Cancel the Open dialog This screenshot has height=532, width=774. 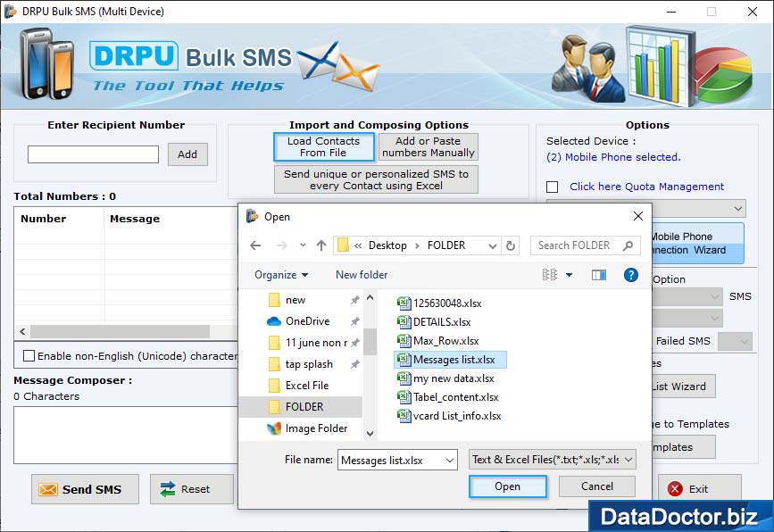tap(596, 486)
